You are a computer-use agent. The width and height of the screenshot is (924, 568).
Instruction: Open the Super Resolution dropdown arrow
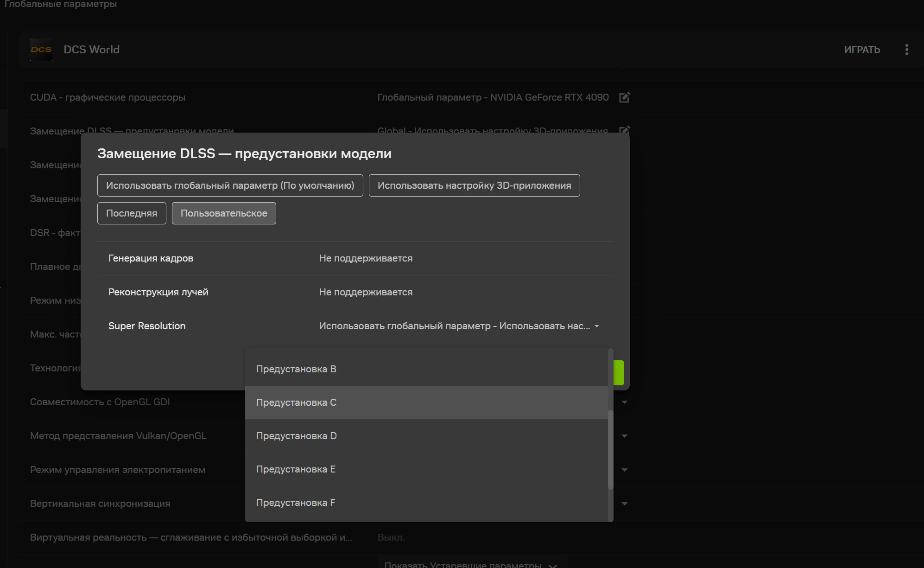[597, 326]
